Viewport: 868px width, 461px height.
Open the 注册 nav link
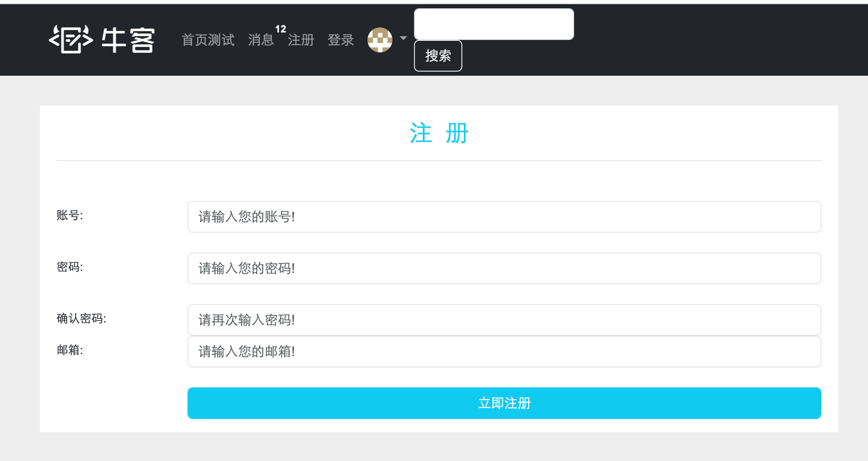point(301,40)
